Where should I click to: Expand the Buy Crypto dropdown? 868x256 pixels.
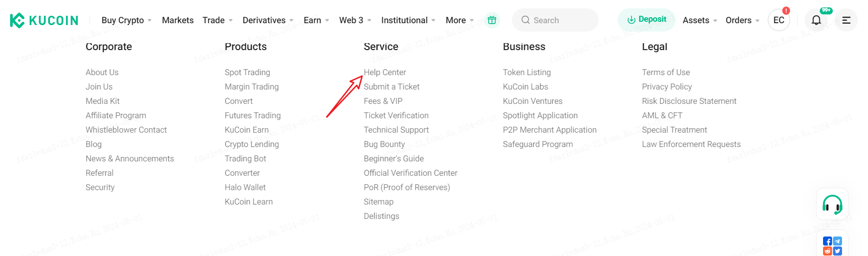[x=127, y=20]
